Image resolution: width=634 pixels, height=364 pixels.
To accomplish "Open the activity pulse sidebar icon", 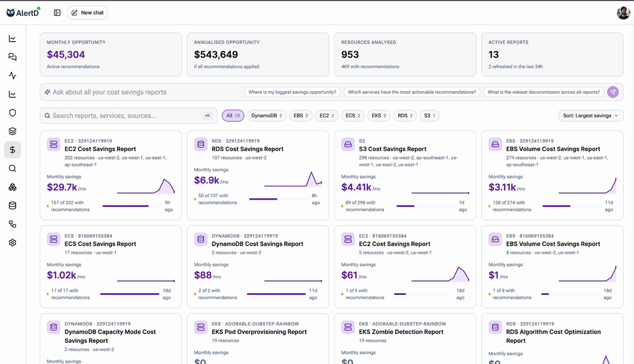I will pyautogui.click(x=13, y=75).
